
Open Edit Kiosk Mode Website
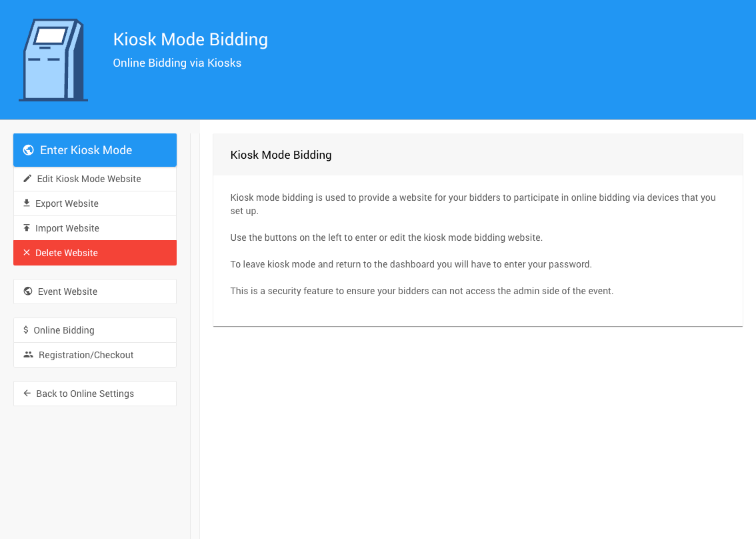89,179
